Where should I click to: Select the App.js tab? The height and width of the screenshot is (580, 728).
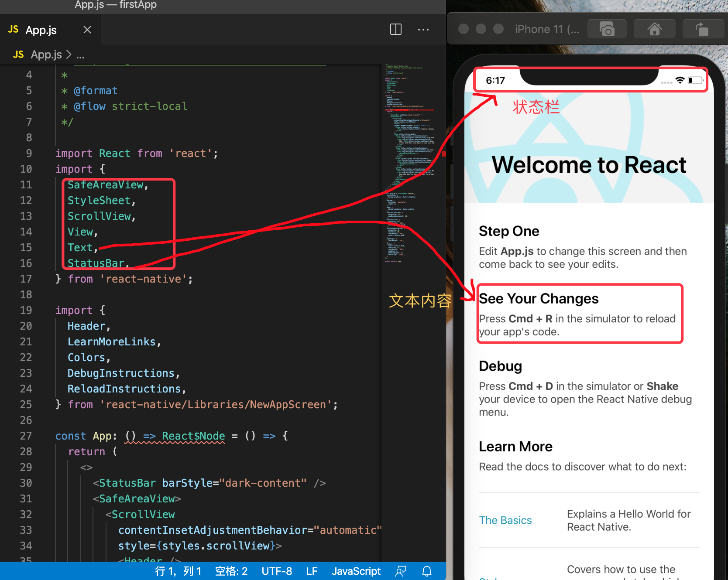pos(50,30)
